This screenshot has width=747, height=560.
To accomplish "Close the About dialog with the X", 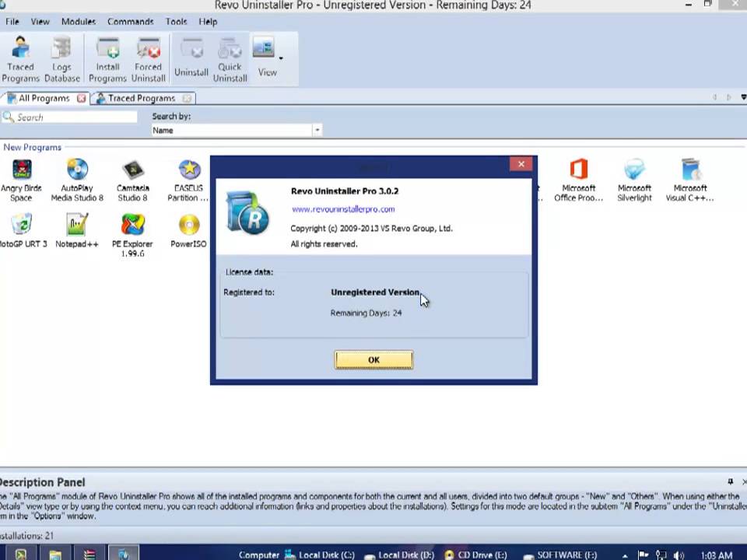I will (x=521, y=164).
